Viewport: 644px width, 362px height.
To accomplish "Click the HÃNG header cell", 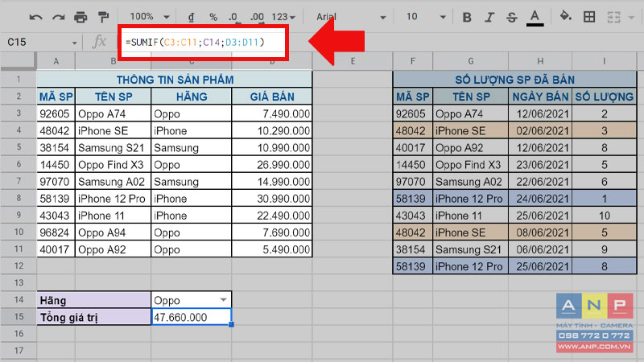I will pyautogui.click(x=192, y=97).
